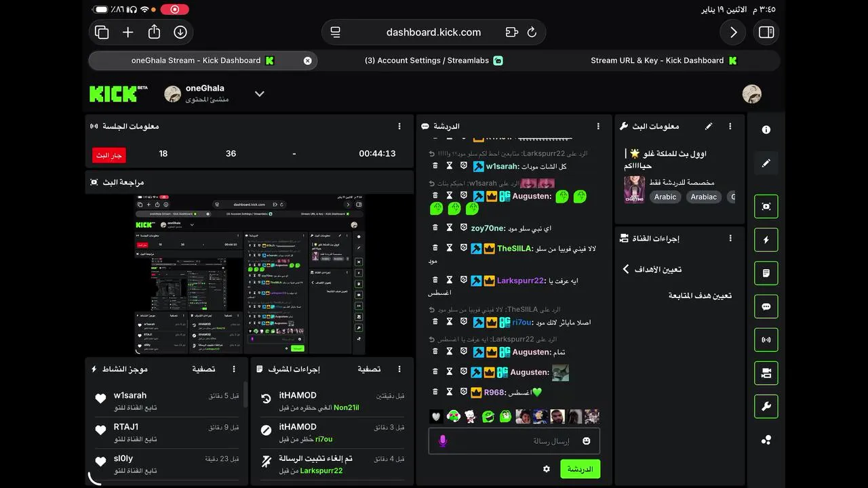Open the emoji picker in message box
The width and height of the screenshot is (868, 488).
586,441
